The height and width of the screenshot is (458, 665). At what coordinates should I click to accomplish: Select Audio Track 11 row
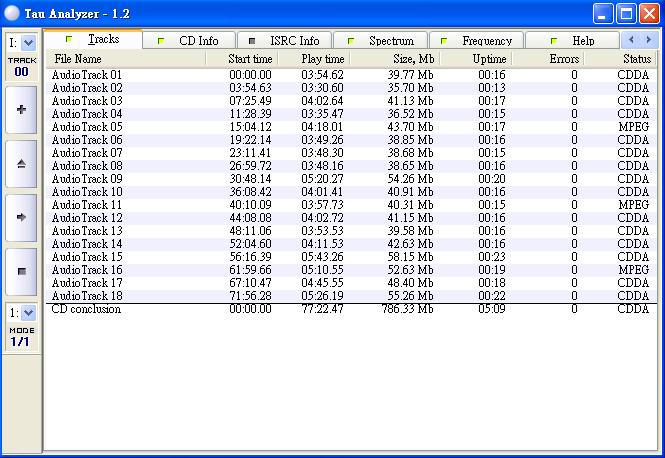click(351, 205)
